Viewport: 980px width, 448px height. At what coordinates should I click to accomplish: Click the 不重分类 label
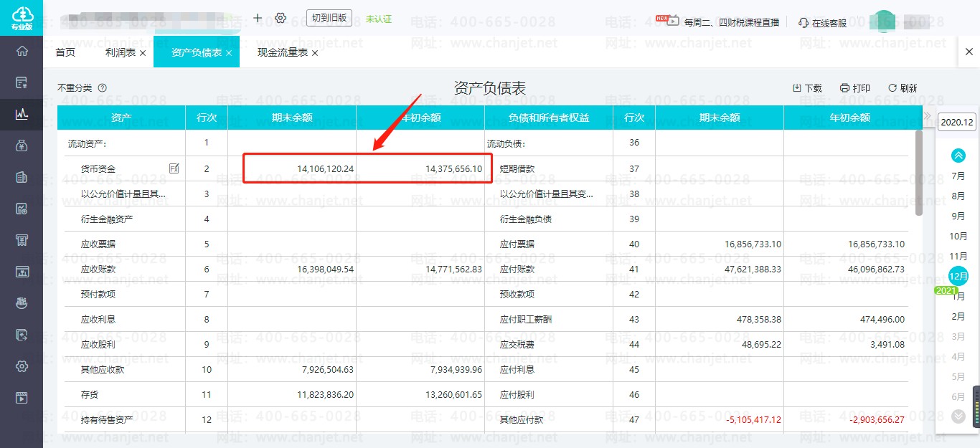75,87
